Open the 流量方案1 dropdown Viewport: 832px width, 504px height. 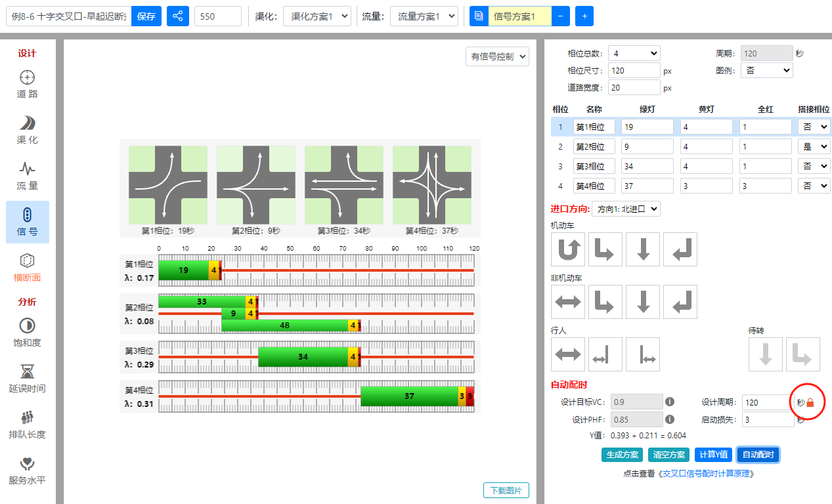tap(424, 16)
